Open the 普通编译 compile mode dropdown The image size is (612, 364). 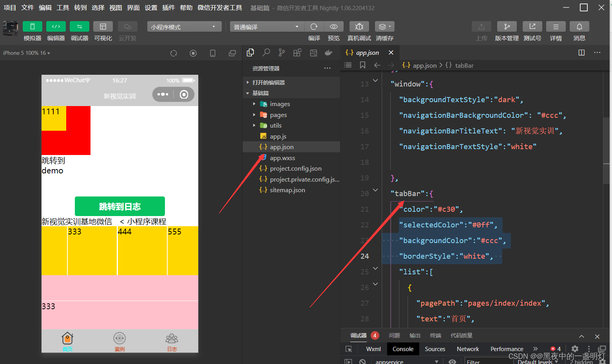click(267, 27)
